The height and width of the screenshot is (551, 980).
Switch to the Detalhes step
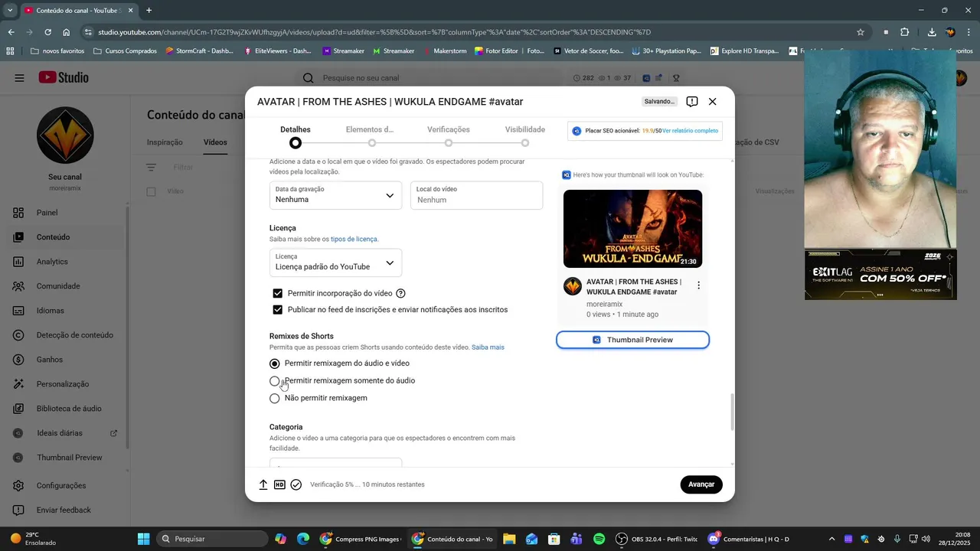coord(296,136)
